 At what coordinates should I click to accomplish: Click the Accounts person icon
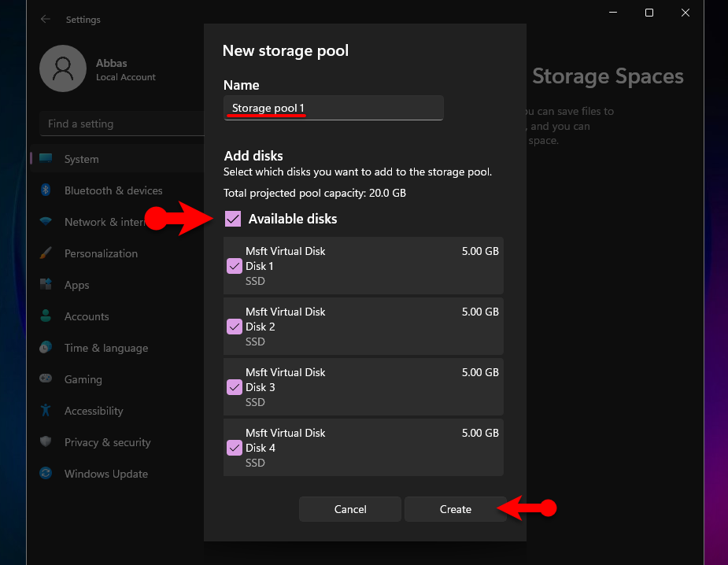tap(46, 316)
